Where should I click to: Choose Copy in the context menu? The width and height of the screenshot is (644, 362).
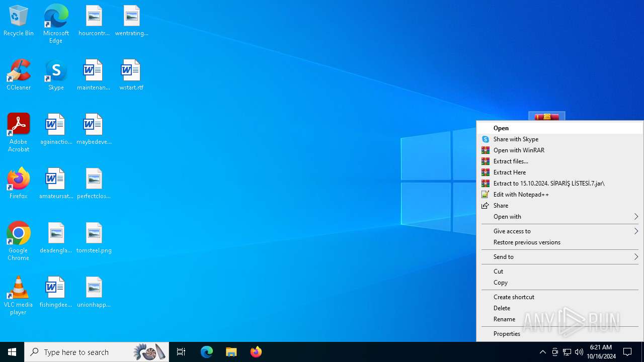[x=560, y=283]
